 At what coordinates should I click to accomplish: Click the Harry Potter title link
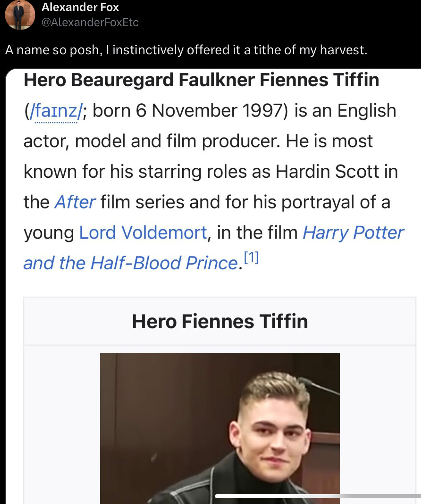[353, 232]
